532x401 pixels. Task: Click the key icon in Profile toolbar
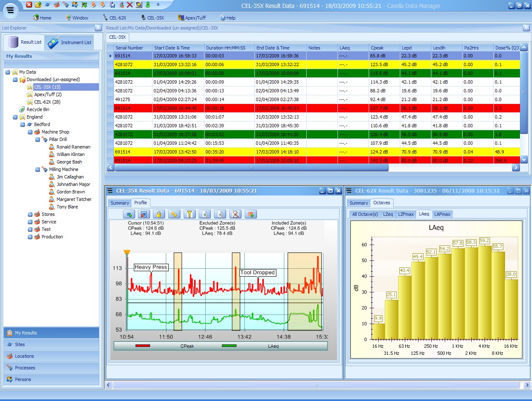click(x=174, y=214)
